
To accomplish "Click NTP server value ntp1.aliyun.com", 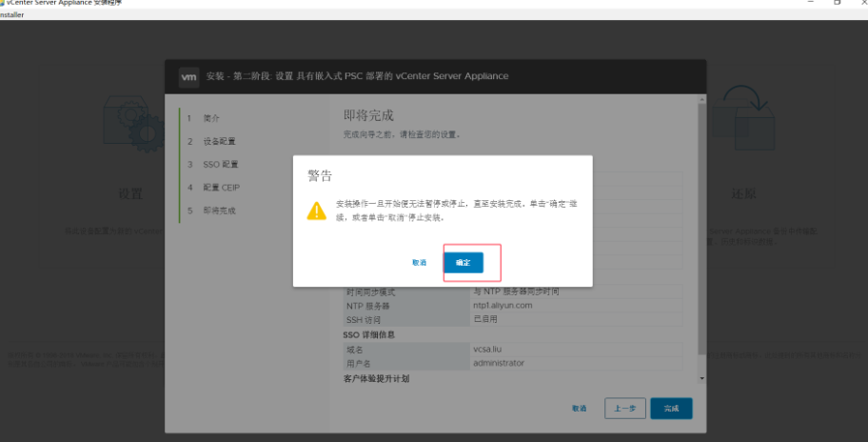I will [x=503, y=305].
